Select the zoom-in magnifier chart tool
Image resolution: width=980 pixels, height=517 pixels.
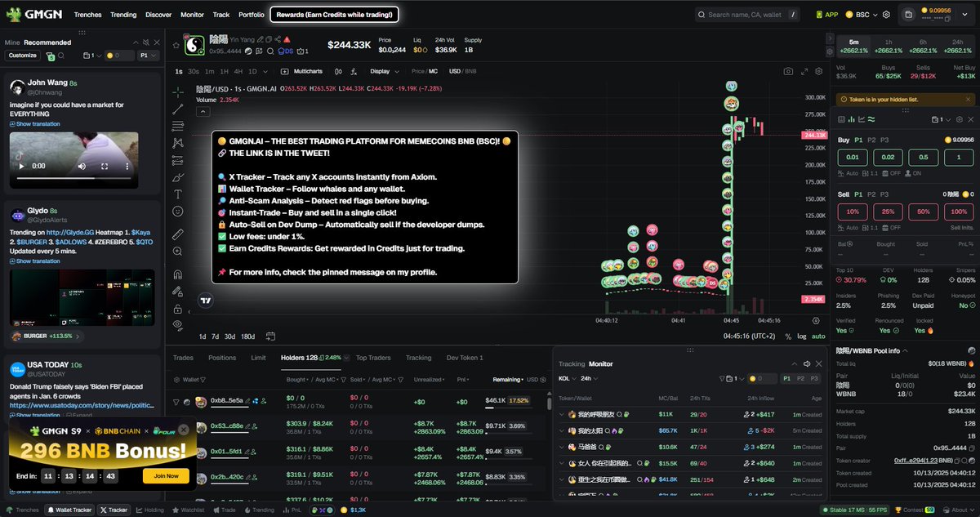click(178, 252)
